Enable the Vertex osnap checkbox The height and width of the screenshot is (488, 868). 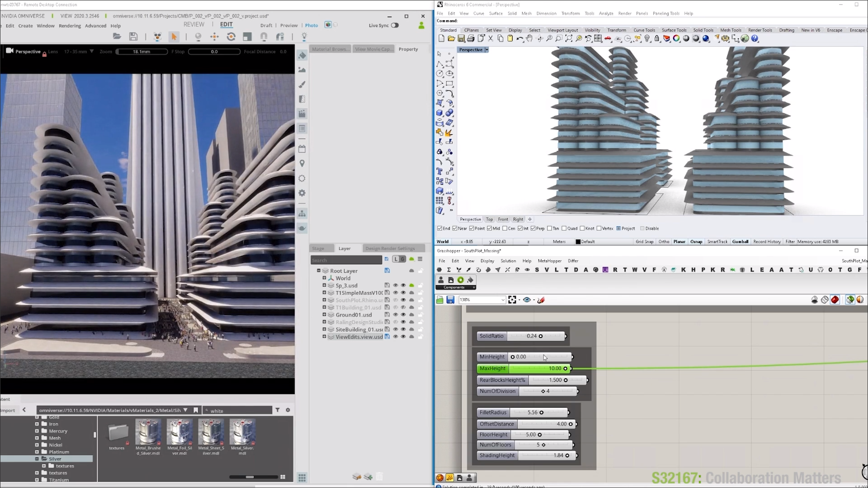[x=599, y=229]
